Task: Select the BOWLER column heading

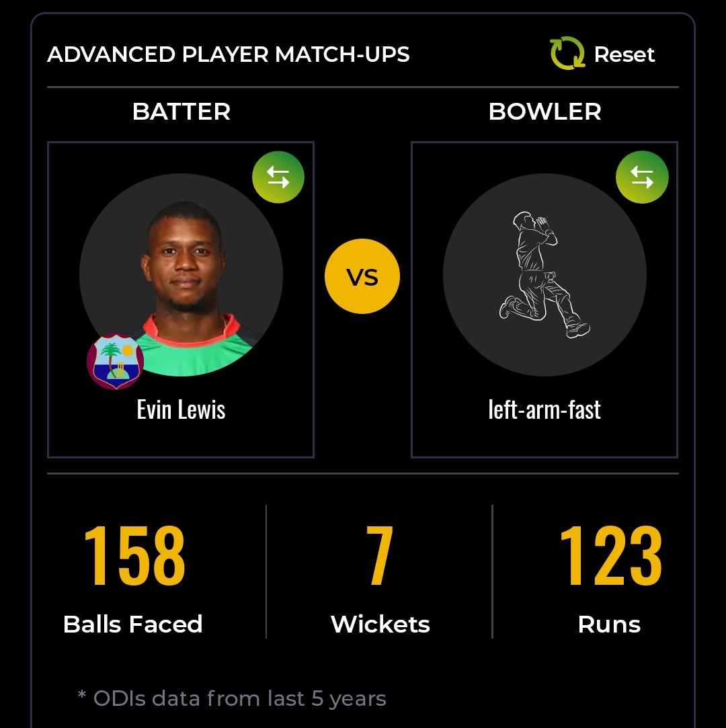Action: [x=544, y=112]
